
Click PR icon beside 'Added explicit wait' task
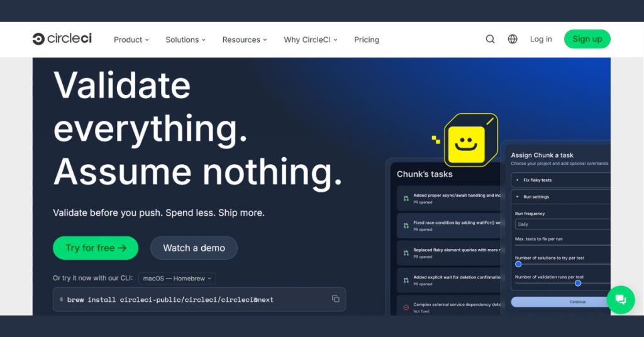(406, 280)
